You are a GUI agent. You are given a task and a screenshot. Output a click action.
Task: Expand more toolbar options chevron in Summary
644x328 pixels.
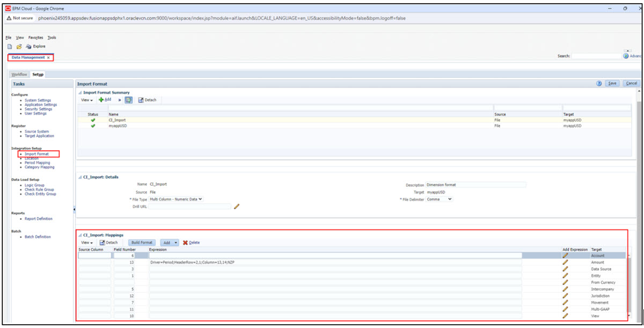coord(119,100)
